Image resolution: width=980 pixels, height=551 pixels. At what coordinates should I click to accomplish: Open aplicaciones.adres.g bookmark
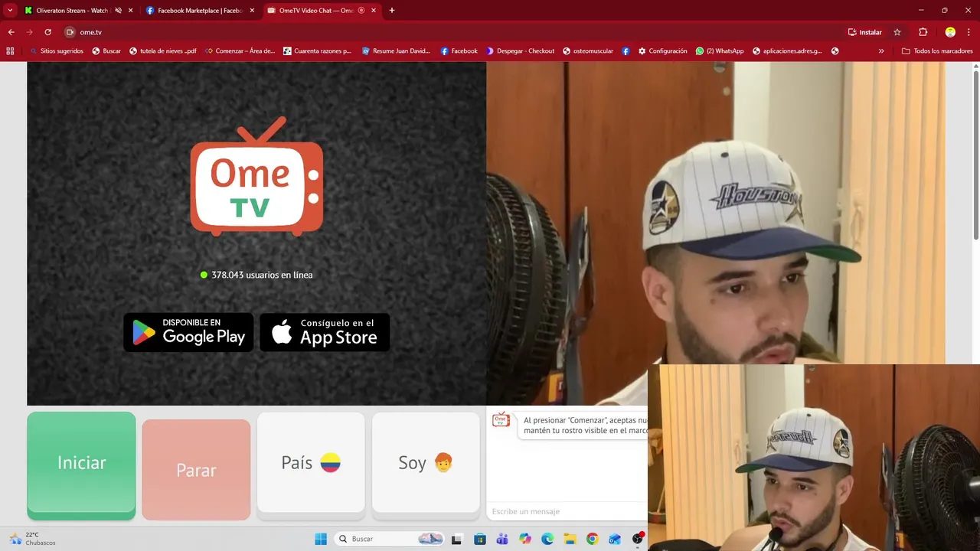[787, 51]
